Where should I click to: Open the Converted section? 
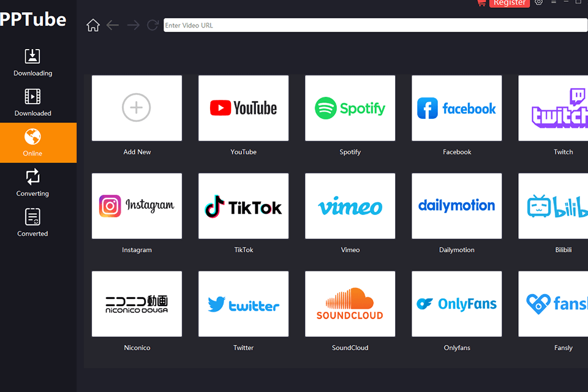click(x=32, y=223)
